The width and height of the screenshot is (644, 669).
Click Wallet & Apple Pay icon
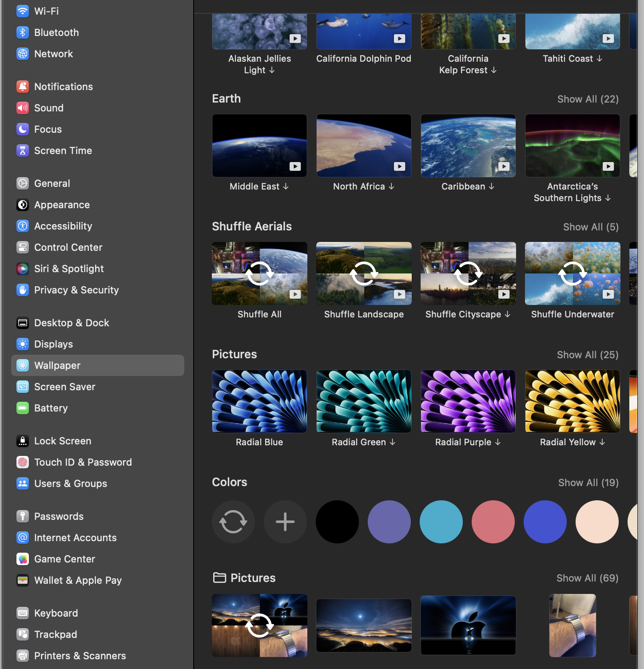pos(23,580)
